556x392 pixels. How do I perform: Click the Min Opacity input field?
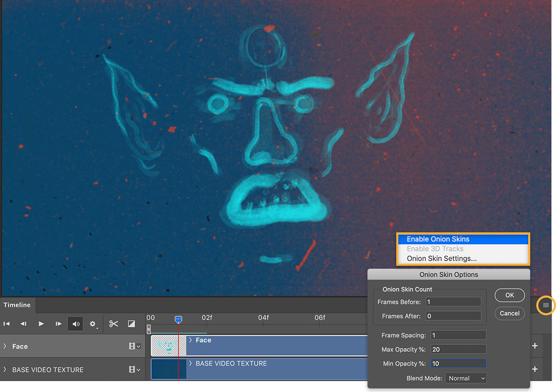click(458, 363)
